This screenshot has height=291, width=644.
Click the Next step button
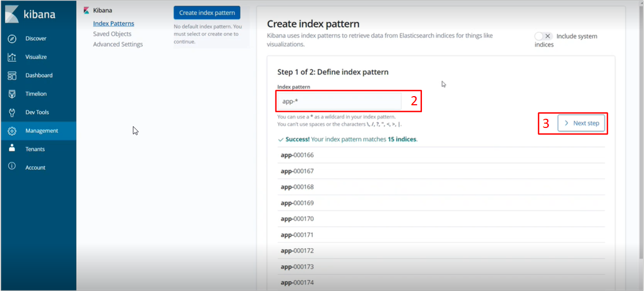tap(581, 123)
